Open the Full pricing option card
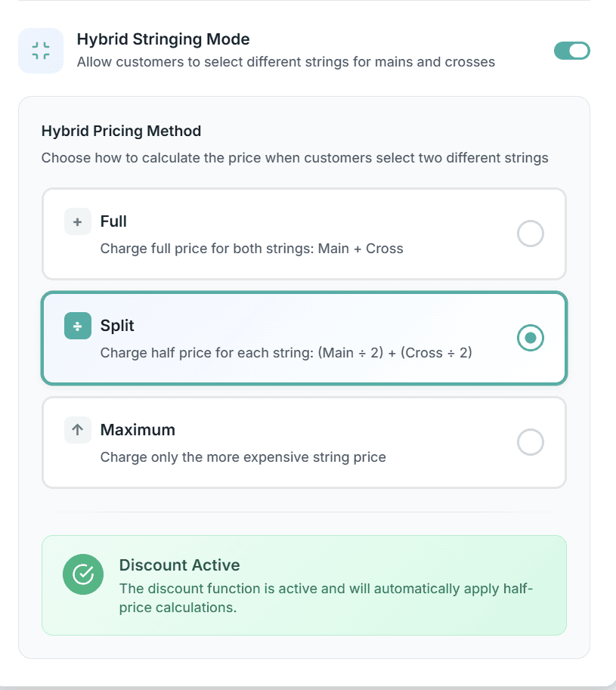The image size is (616, 690). (302, 234)
